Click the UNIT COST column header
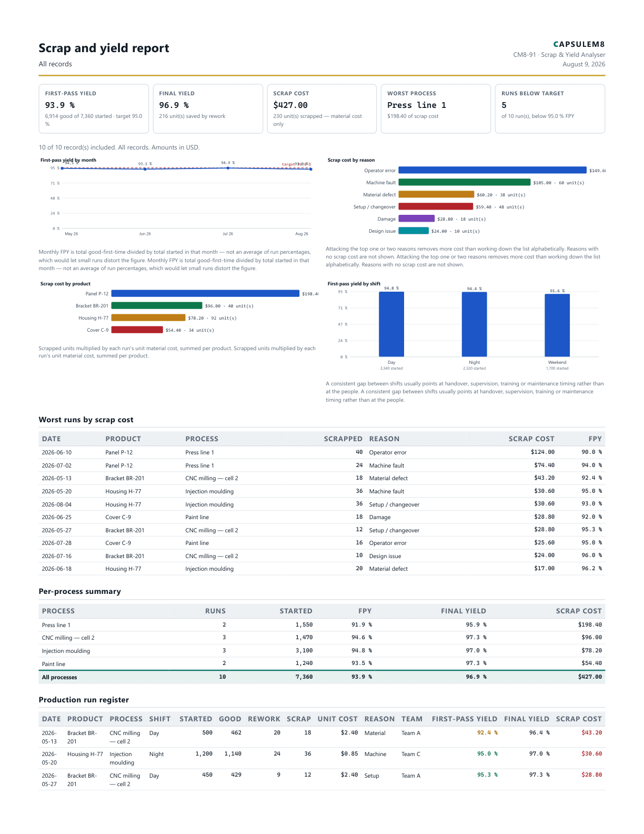This screenshot has width=644, height=834. (337, 719)
